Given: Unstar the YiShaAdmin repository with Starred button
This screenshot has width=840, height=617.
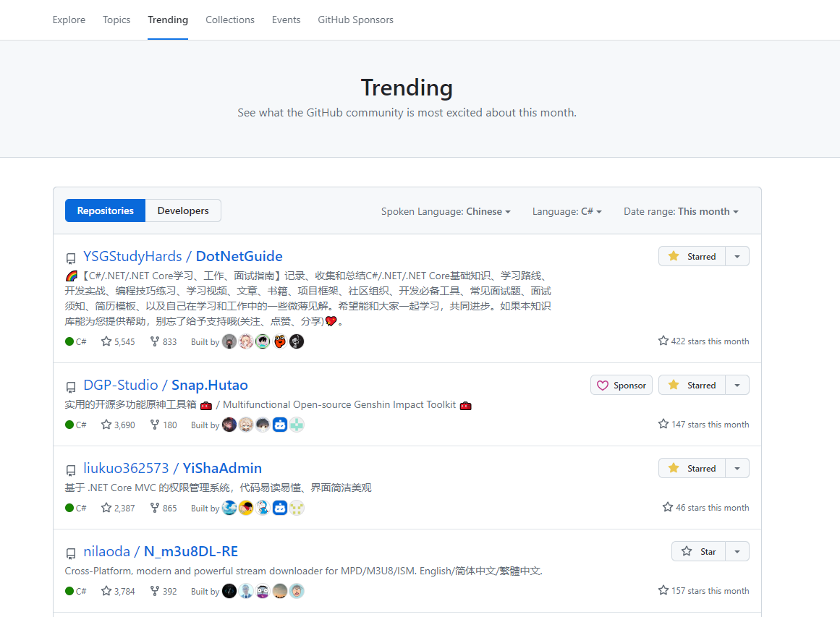Looking at the screenshot, I should (692, 468).
